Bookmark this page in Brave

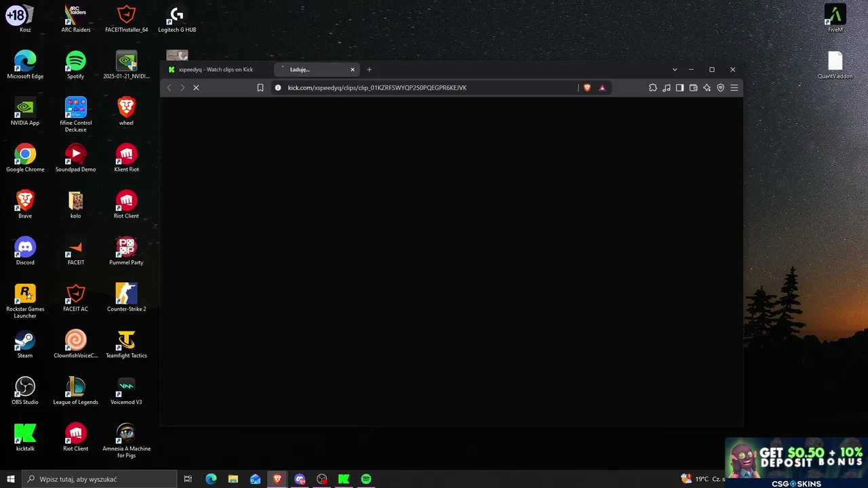pyautogui.click(x=260, y=87)
